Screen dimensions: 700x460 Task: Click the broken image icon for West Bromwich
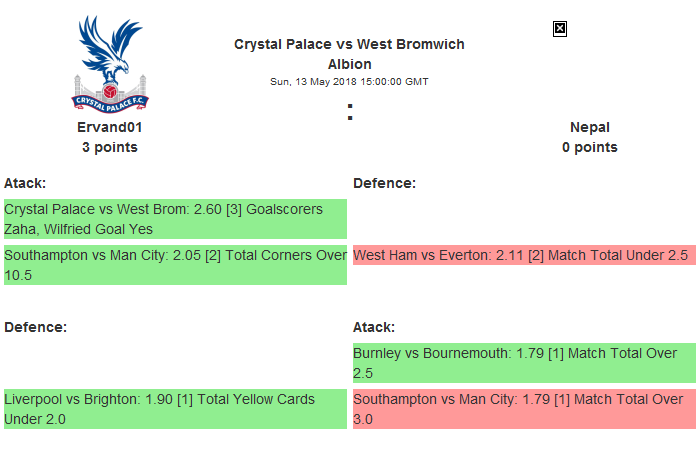pyautogui.click(x=560, y=29)
